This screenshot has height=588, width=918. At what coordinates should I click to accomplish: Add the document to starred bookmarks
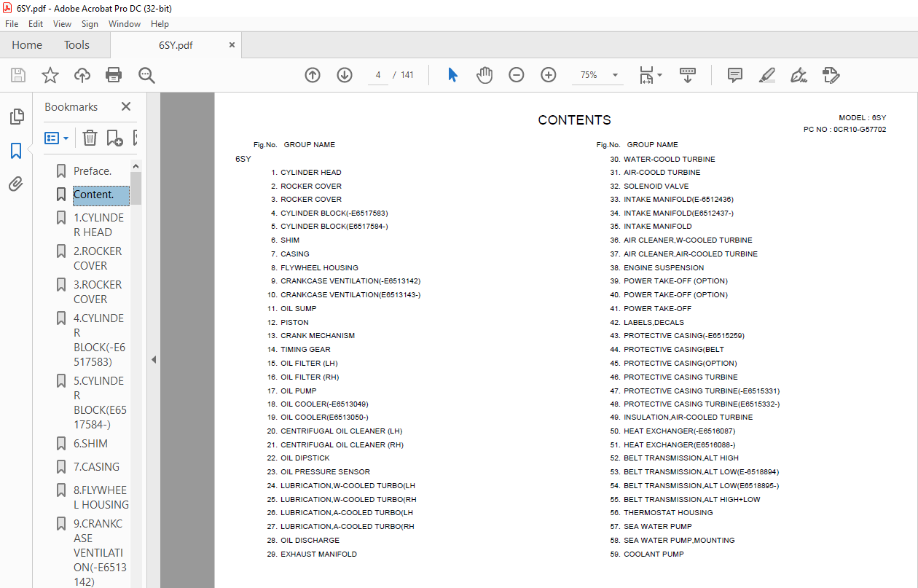(x=50, y=75)
